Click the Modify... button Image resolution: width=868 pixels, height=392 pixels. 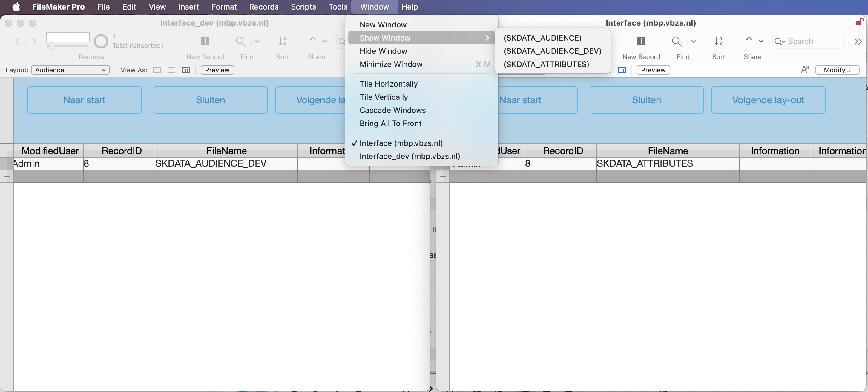click(x=837, y=70)
